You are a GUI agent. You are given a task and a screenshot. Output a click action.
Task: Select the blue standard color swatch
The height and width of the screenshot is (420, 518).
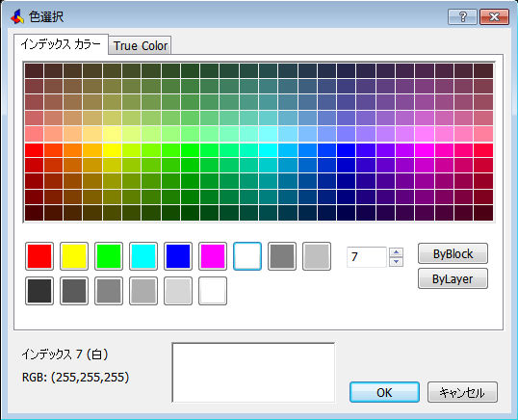pos(178,256)
